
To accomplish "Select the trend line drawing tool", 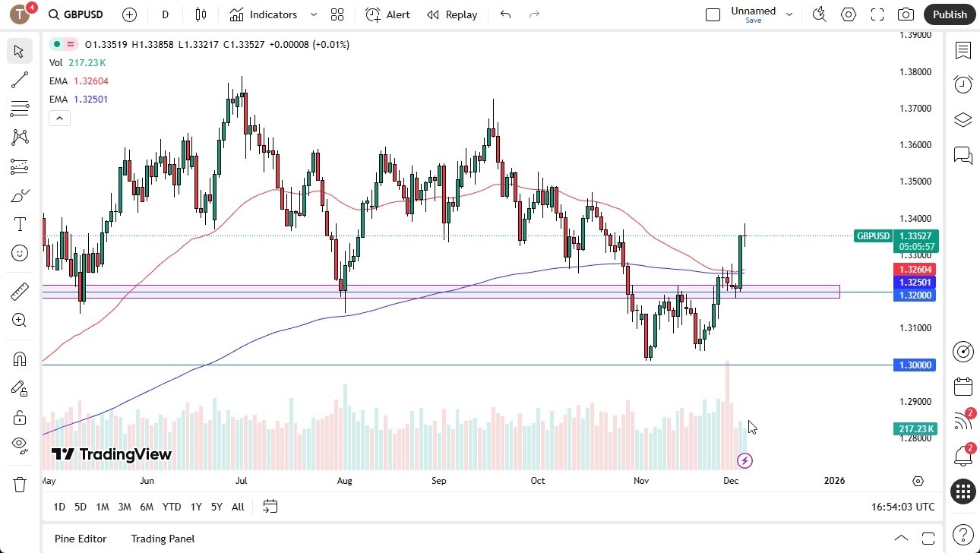I will (x=20, y=80).
